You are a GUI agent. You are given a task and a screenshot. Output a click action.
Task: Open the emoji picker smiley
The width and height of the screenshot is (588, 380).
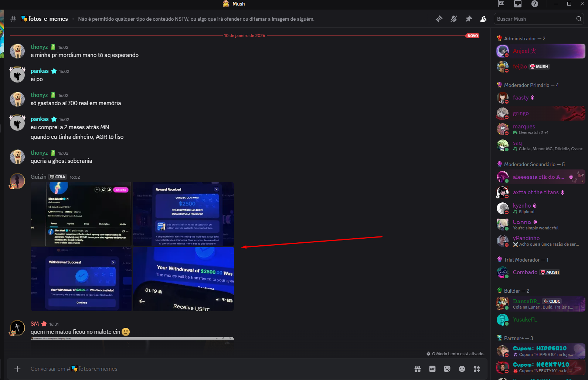click(462, 369)
